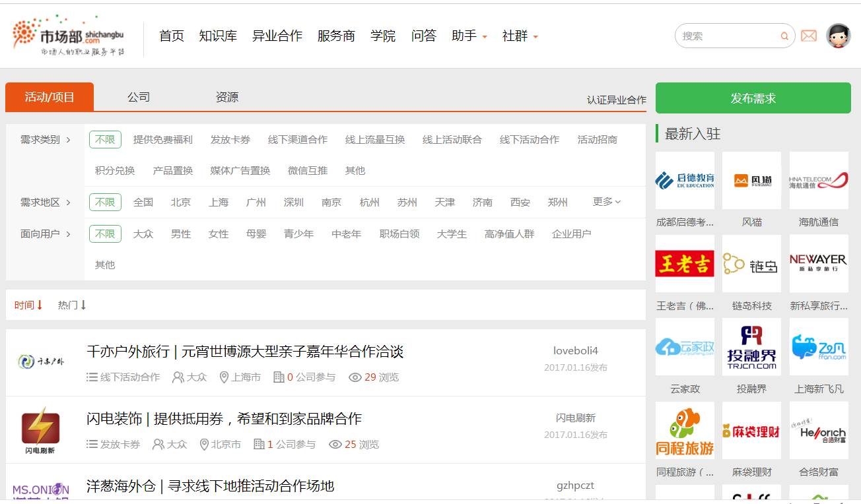Screen dimensions: 861x504
Task: Open the 同程旅游 fish logo
Action: (x=685, y=430)
